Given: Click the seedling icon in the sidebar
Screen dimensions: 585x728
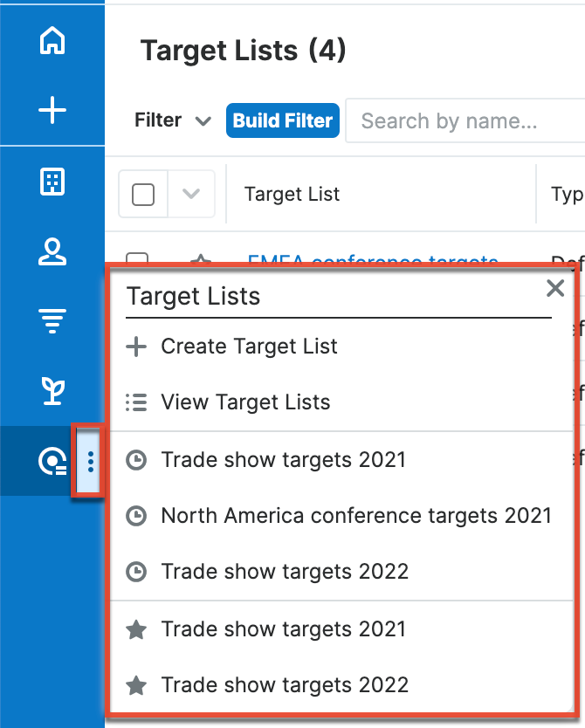Looking at the screenshot, I should [x=52, y=390].
